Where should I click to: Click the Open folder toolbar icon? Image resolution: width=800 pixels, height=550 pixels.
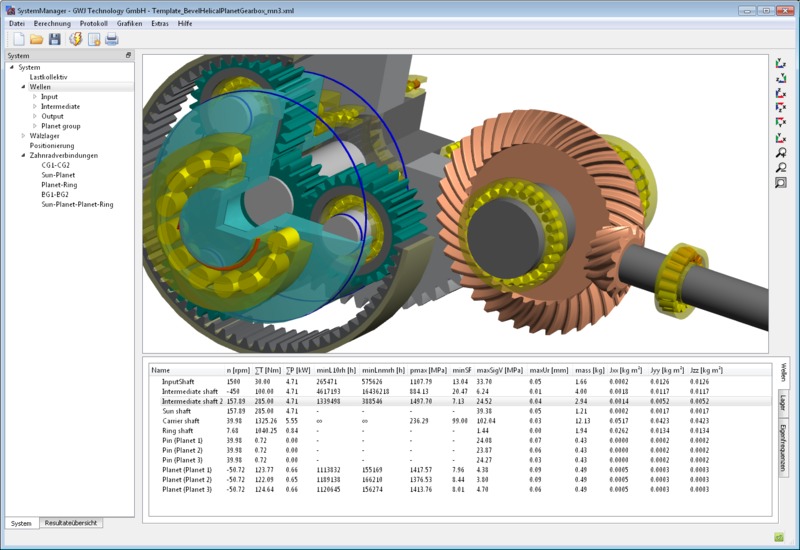(36, 39)
